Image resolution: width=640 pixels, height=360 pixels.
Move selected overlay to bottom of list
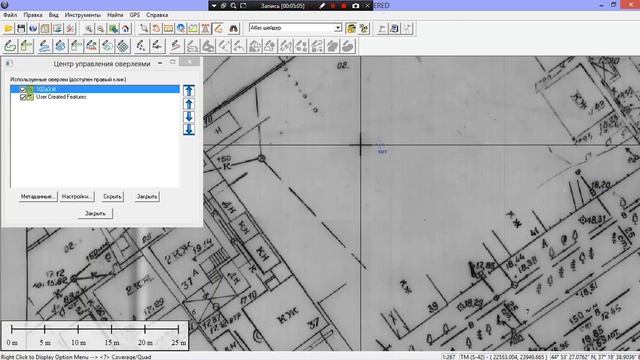pos(189,129)
